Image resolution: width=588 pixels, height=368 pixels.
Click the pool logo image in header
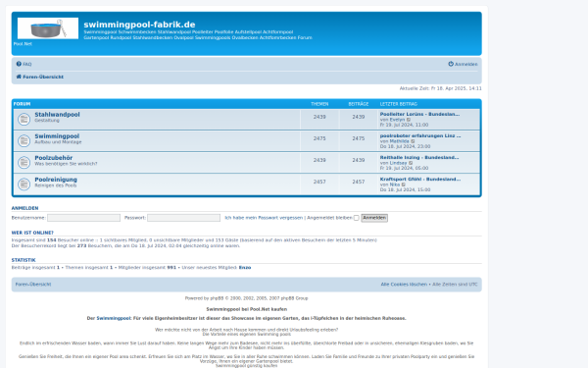click(48, 28)
